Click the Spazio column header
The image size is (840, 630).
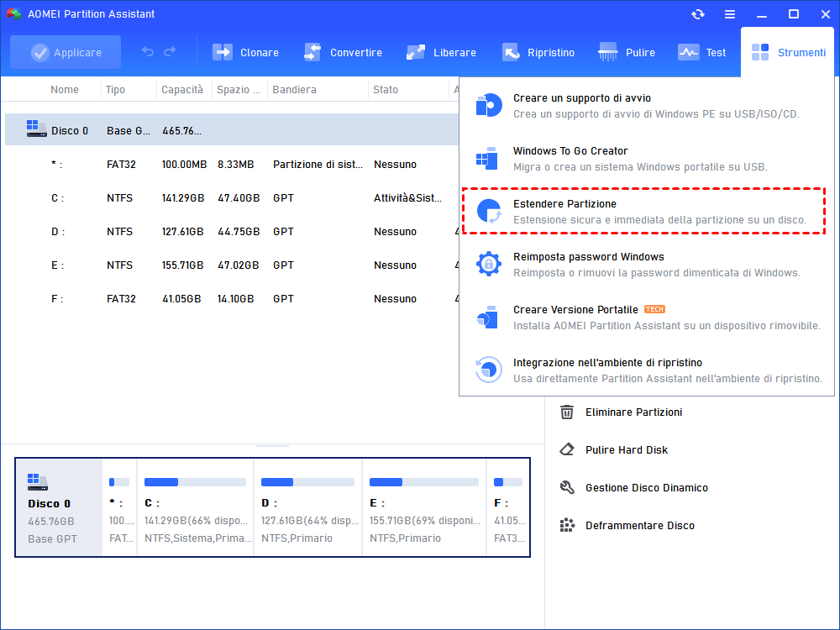pos(239,90)
